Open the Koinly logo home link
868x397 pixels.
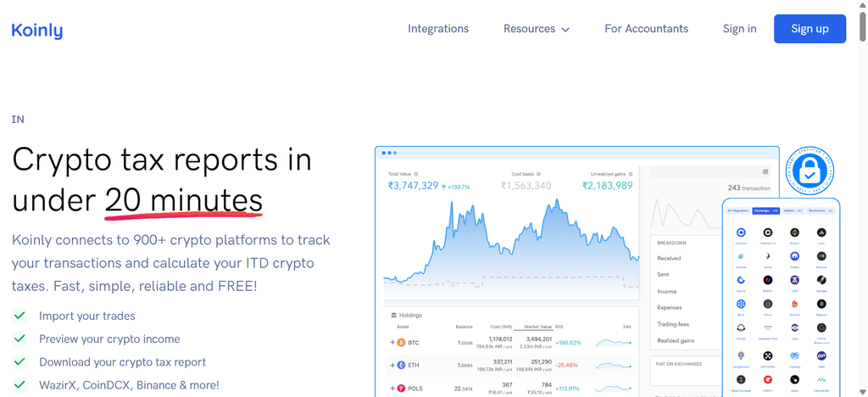(37, 30)
